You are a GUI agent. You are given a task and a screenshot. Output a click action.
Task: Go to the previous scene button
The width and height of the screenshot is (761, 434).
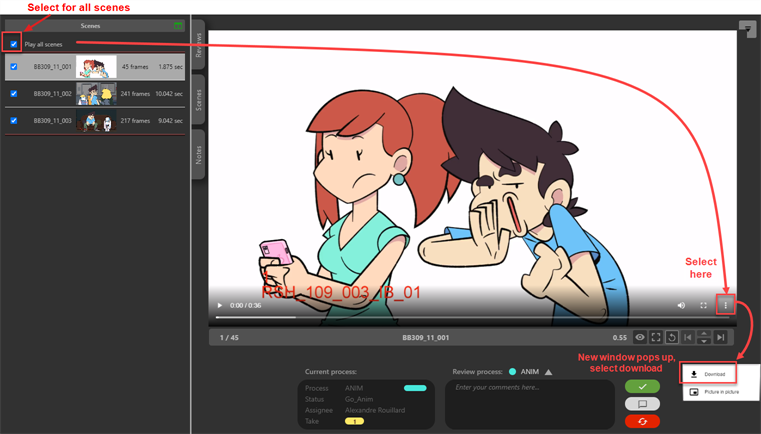688,337
